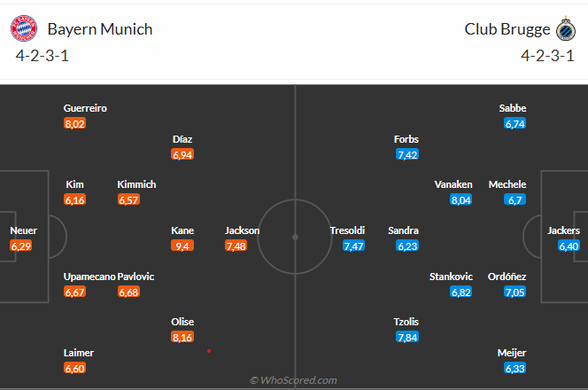Open the Bayern Munich team name link
Screen dimensions: 588x390
pos(100,29)
